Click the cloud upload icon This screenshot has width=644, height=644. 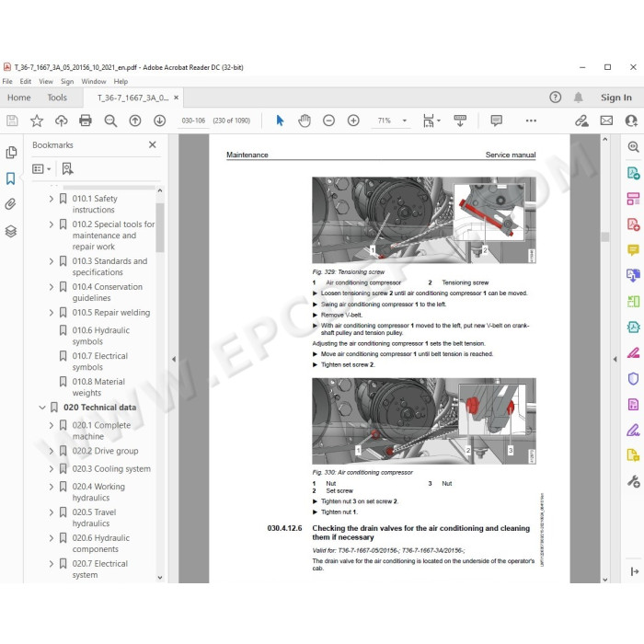(x=62, y=121)
